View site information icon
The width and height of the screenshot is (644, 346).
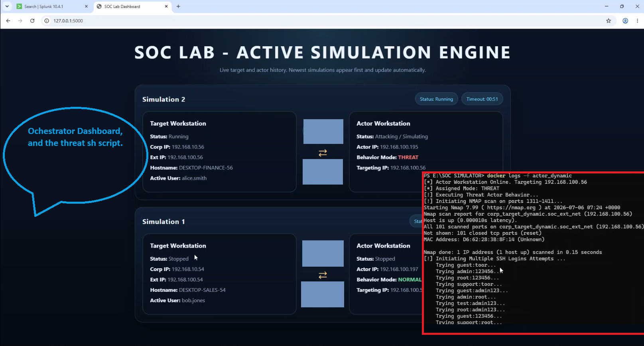point(47,21)
